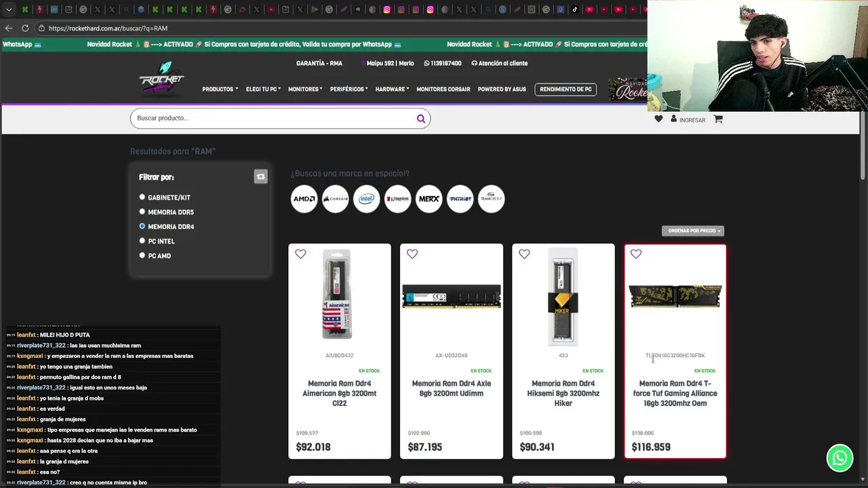Expand the MONITORES dropdown menu
This screenshot has height=488, width=868.
pos(305,89)
